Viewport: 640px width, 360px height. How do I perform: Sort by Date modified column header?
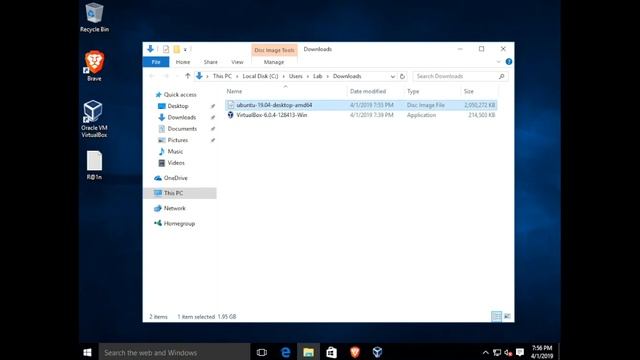368,91
